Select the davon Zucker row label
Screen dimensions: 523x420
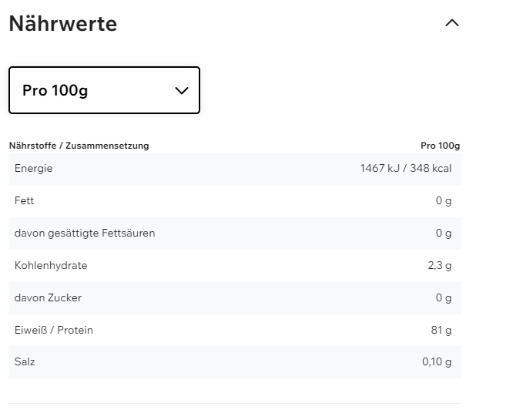click(x=48, y=297)
